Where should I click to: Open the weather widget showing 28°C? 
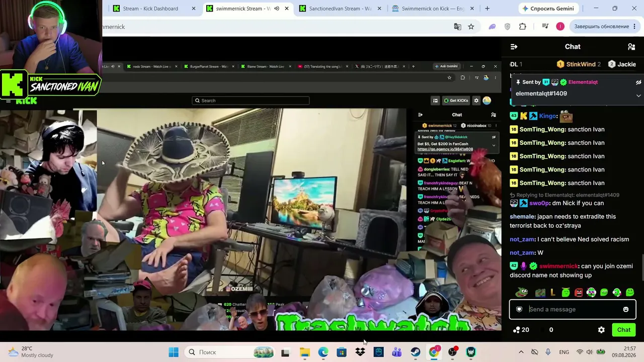tap(30, 352)
